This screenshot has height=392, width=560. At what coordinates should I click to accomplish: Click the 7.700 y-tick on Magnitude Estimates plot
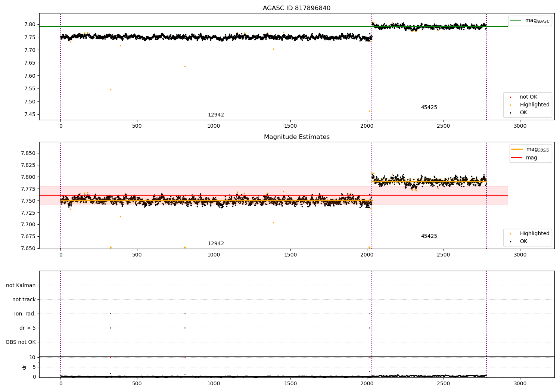click(28, 224)
